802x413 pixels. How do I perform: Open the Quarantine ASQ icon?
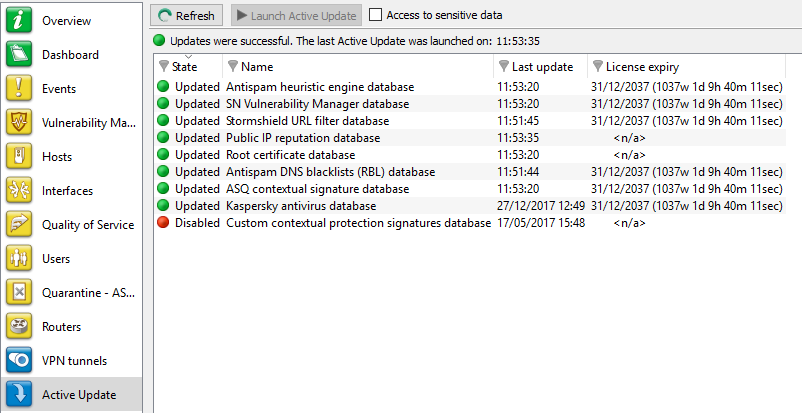19,292
